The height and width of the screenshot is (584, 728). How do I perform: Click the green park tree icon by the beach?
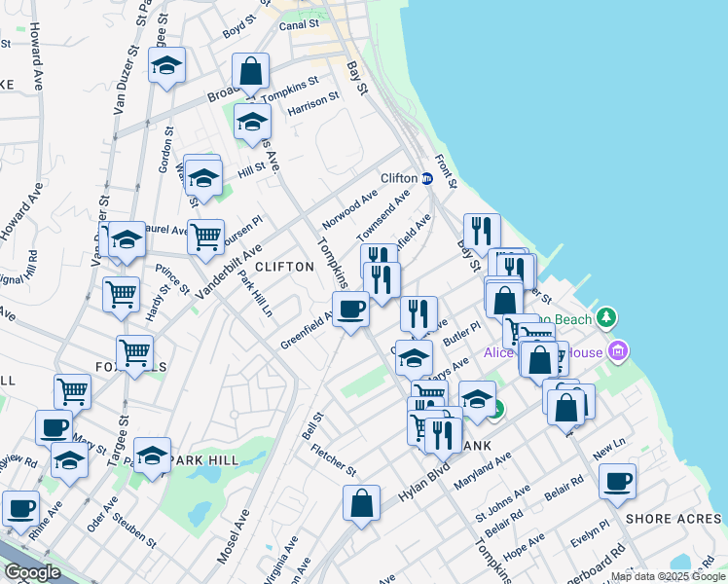pos(606,317)
